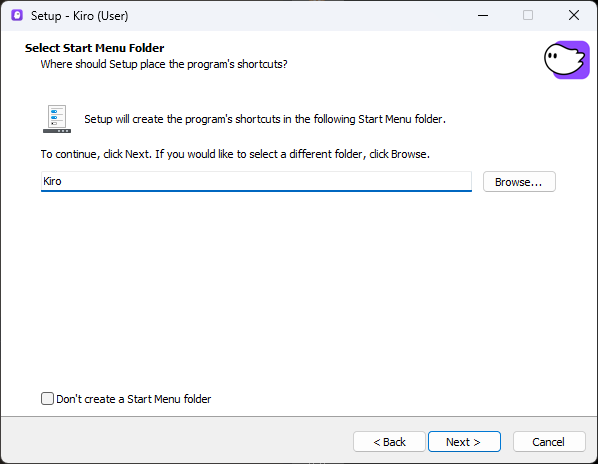The height and width of the screenshot is (464, 598).
Task: Close the Setup - Kiro window
Action: (574, 15)
